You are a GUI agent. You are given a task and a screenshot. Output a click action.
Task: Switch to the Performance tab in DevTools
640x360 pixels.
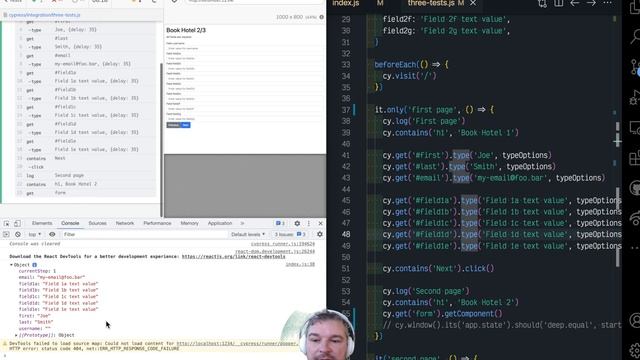157,223
